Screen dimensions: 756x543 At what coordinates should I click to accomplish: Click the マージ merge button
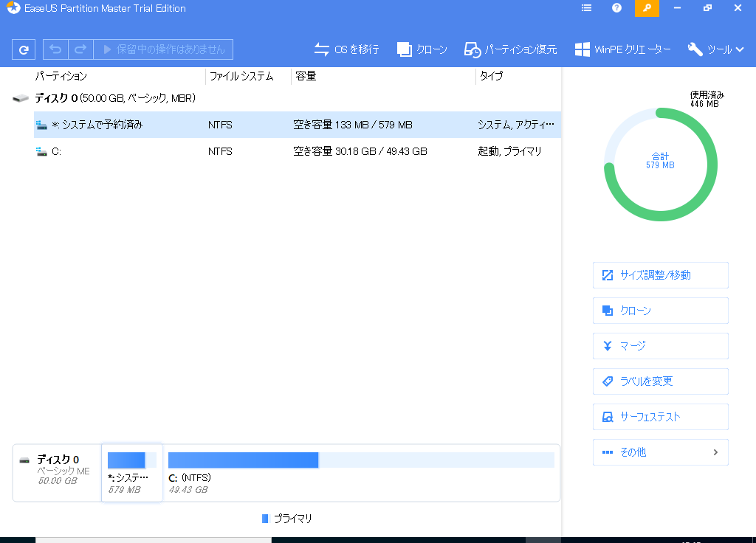pyautogui.click(x=660, y=346)
